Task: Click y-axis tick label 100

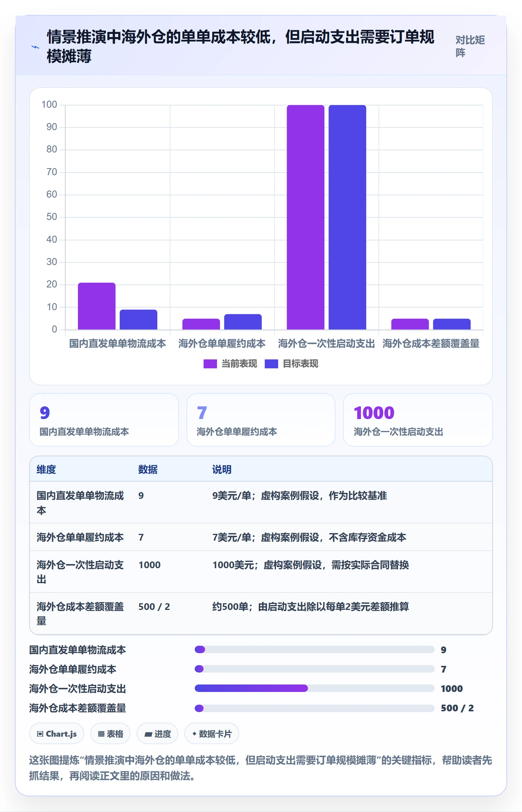Action: 49,104
